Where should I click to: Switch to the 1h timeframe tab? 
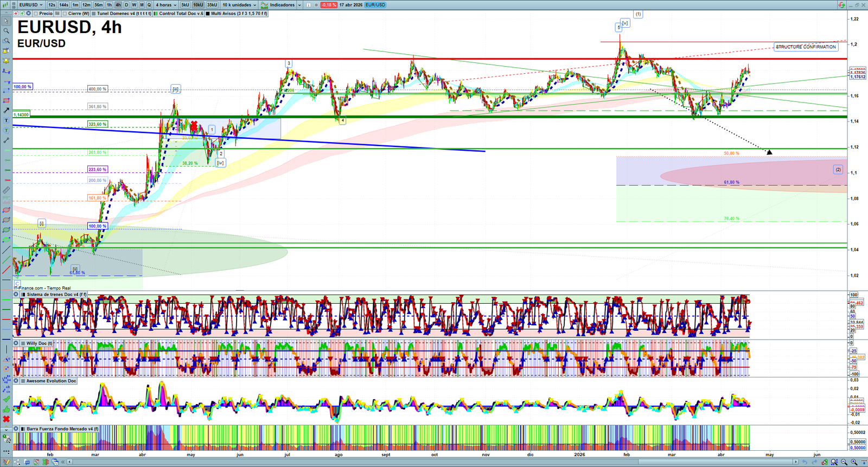click(109, 5)
